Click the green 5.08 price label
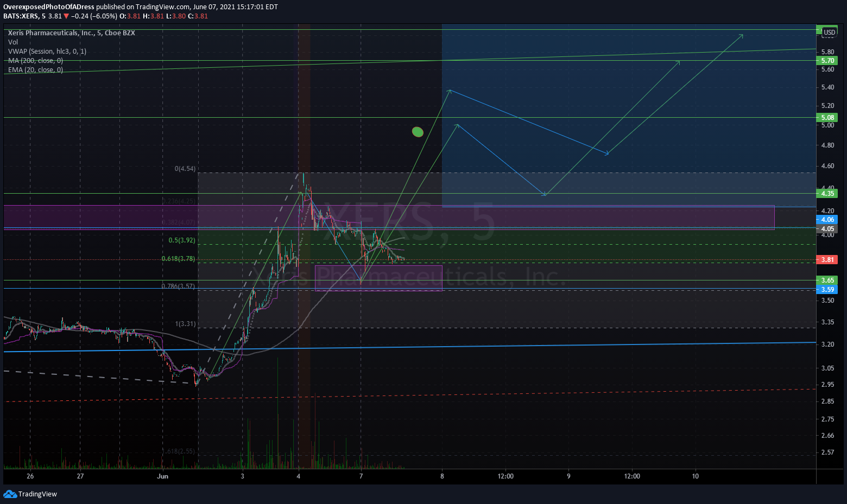This screenshot has height=504, width=847. coord(827,118)
